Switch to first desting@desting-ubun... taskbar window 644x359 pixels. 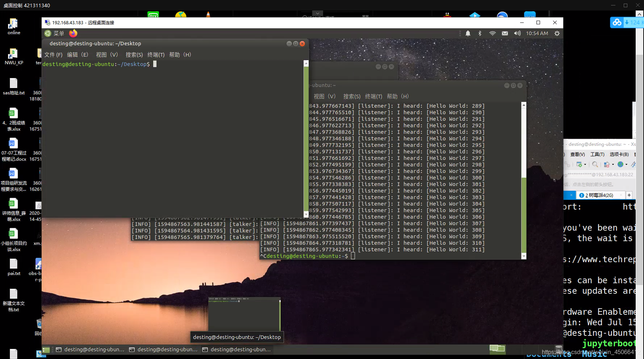point(90,350)
